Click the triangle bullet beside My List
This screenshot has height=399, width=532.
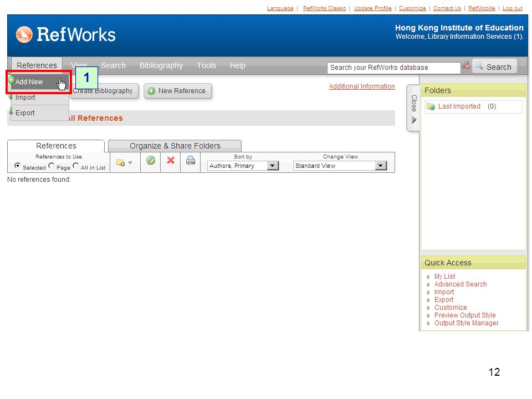428,277
